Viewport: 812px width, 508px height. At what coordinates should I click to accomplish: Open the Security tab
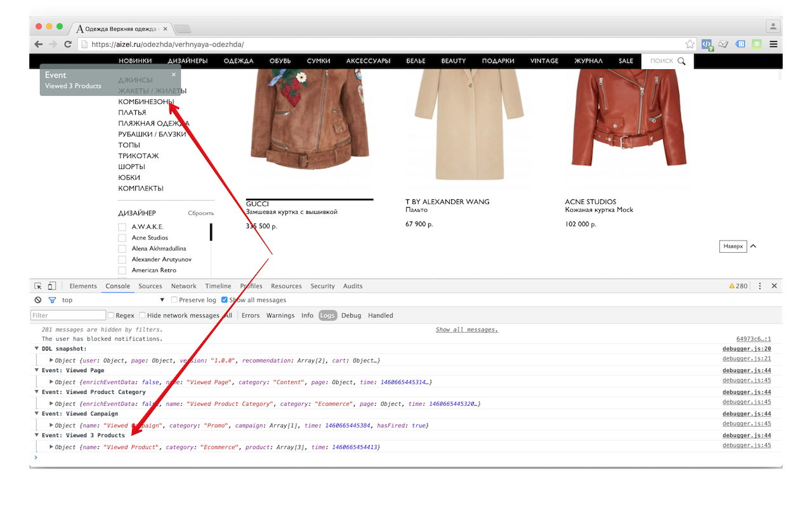click(322, 286)
